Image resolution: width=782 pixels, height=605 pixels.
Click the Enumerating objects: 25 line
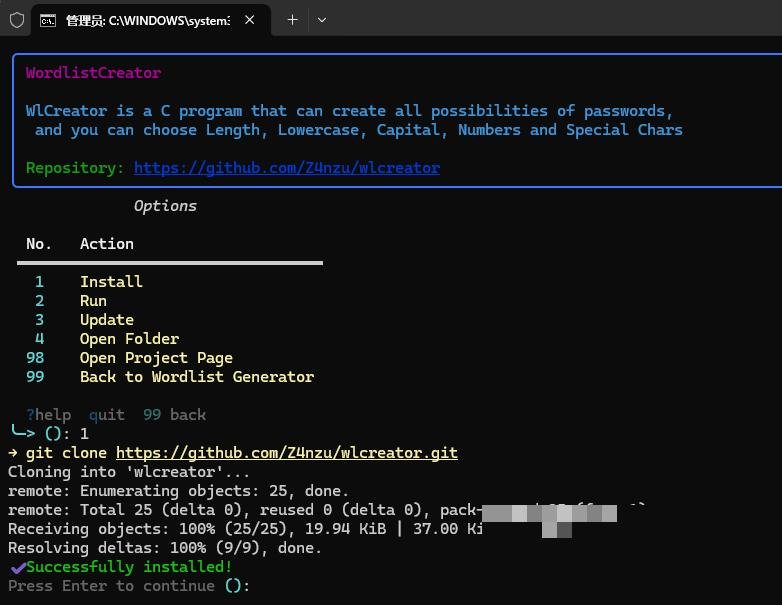coord(179,491)
